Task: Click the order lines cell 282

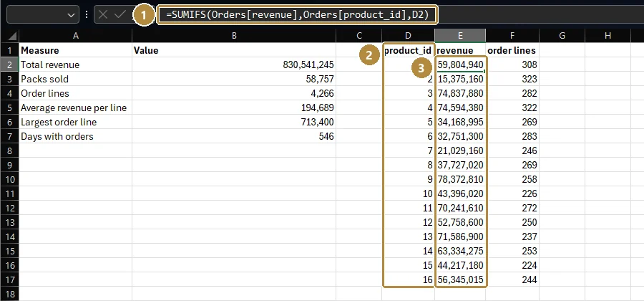Action: point(512,93)
